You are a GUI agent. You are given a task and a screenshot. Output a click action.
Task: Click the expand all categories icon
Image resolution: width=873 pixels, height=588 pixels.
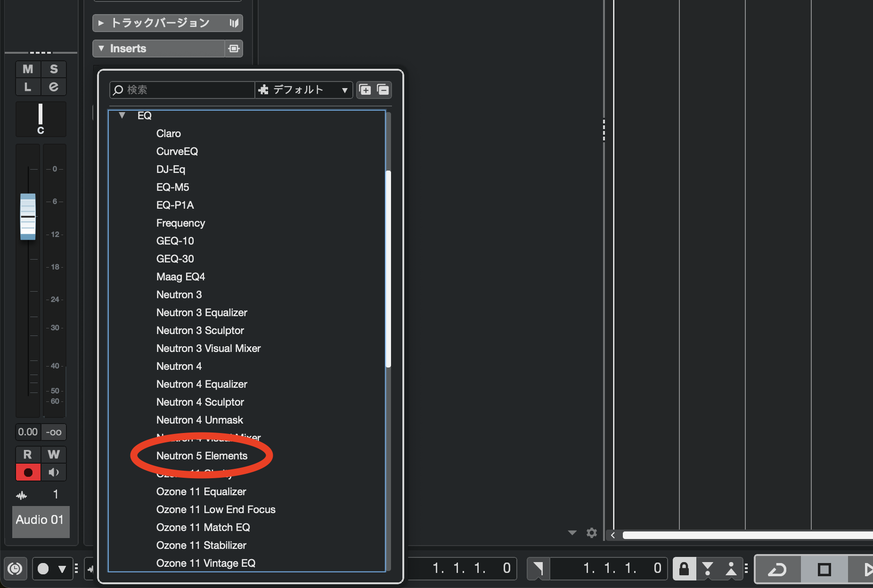pos(365,90)
